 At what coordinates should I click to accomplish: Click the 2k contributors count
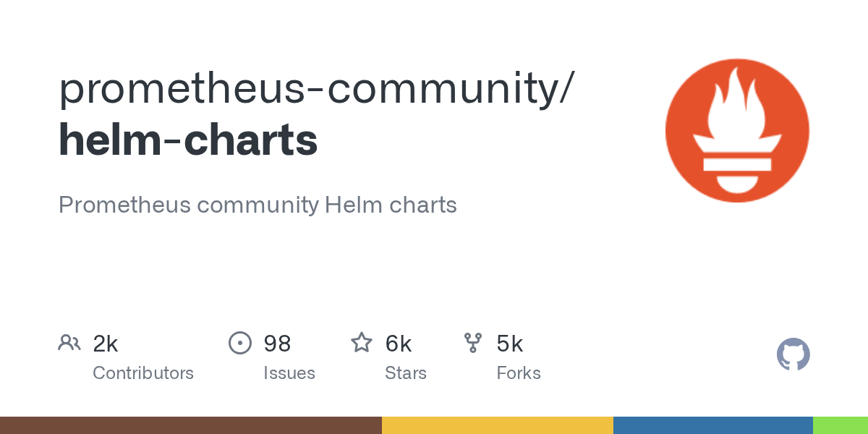pos(106,344)
